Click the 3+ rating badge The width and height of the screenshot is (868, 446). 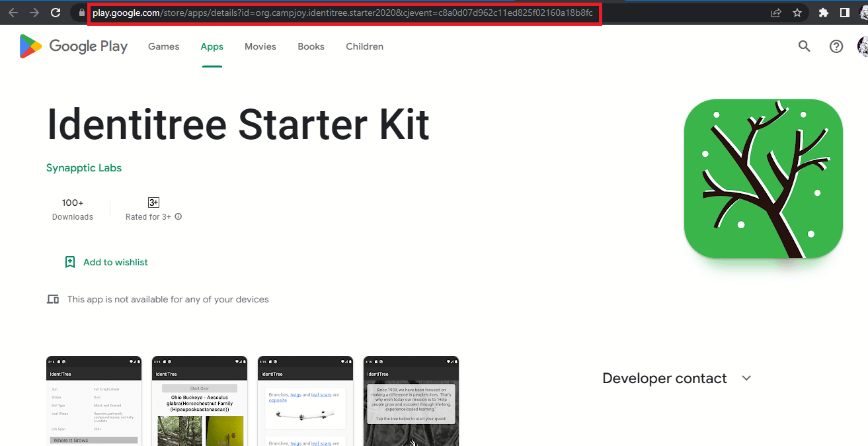click(153, 202)
